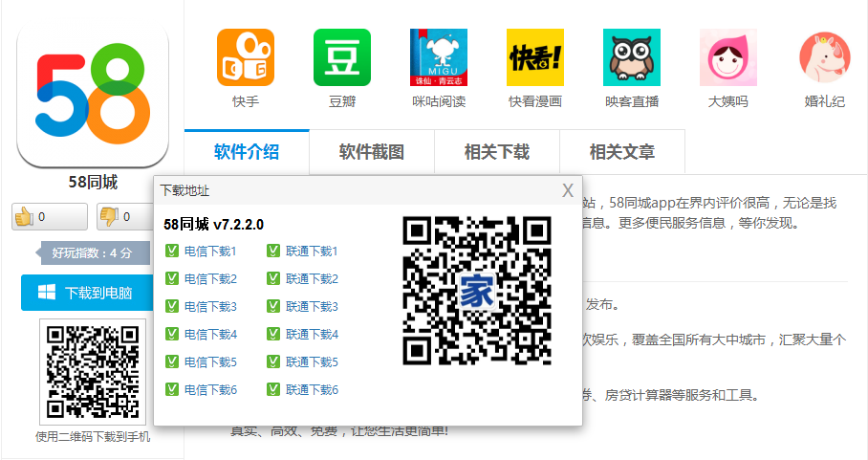Click the 电信下载6 link
Viewport: 868px width, 460px height.
pos(210,389)
